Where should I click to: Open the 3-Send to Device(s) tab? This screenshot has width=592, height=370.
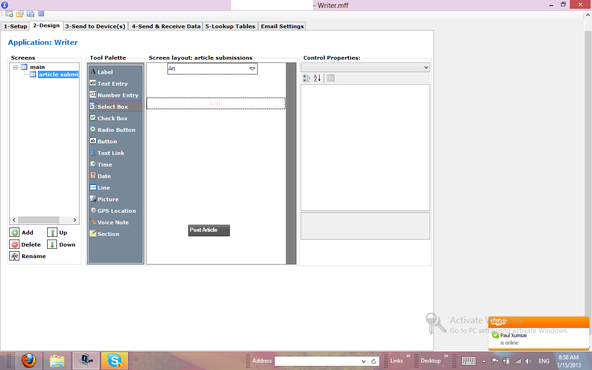click(x=95, y=26)
